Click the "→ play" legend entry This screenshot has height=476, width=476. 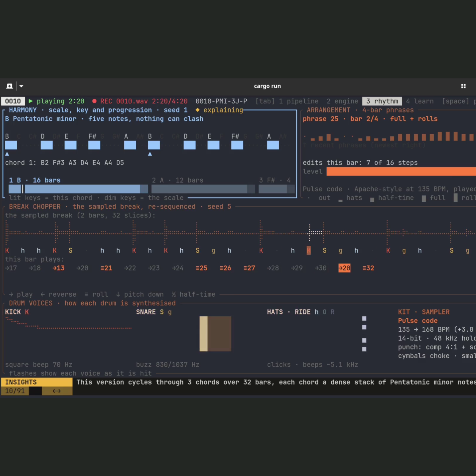point(21,295)
